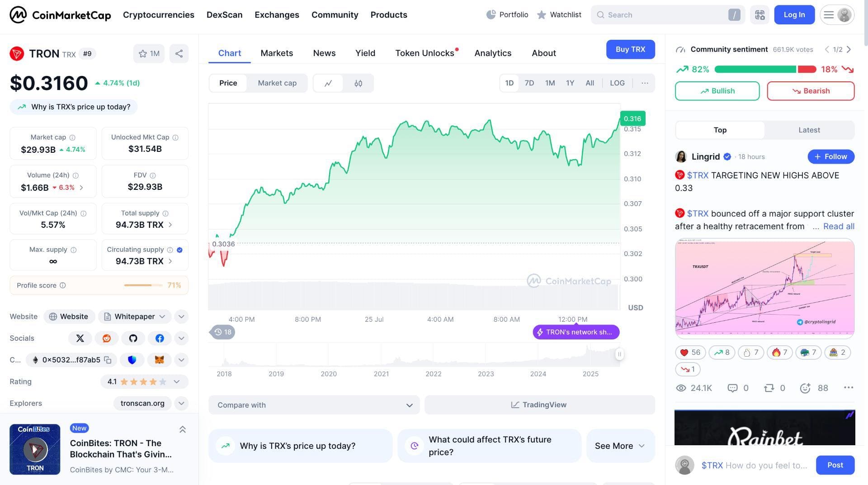Open the X (Twitter) social link

click(x=80, y=338)
